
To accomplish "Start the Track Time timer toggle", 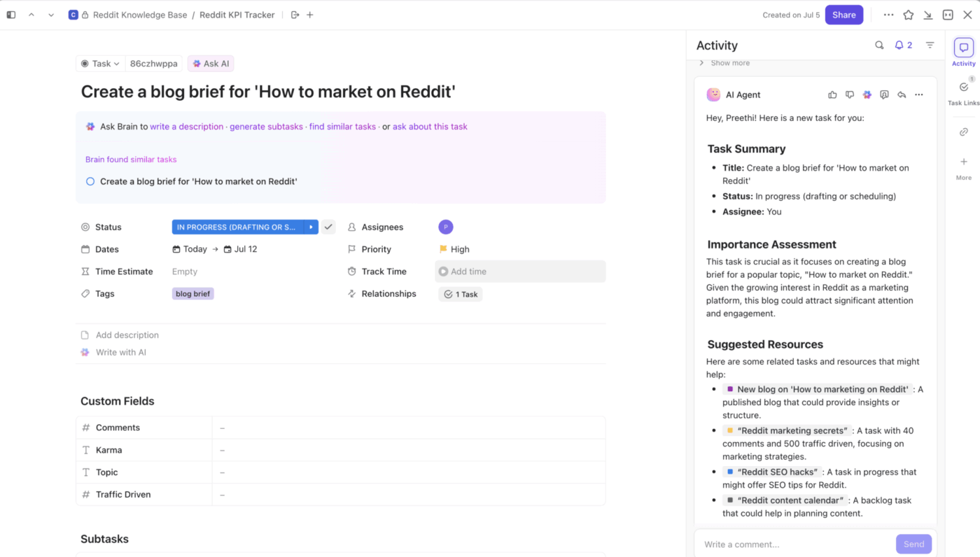I will [442, 271].
